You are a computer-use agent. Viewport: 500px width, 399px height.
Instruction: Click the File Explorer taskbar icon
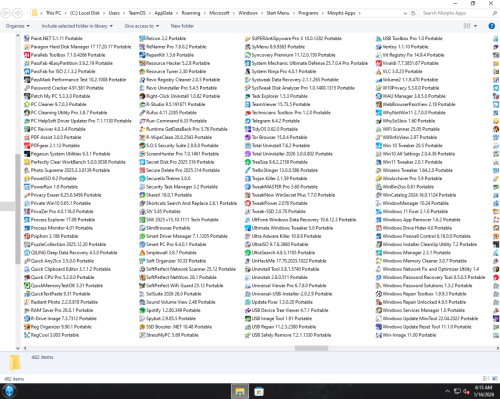click(x=240, y=391)
